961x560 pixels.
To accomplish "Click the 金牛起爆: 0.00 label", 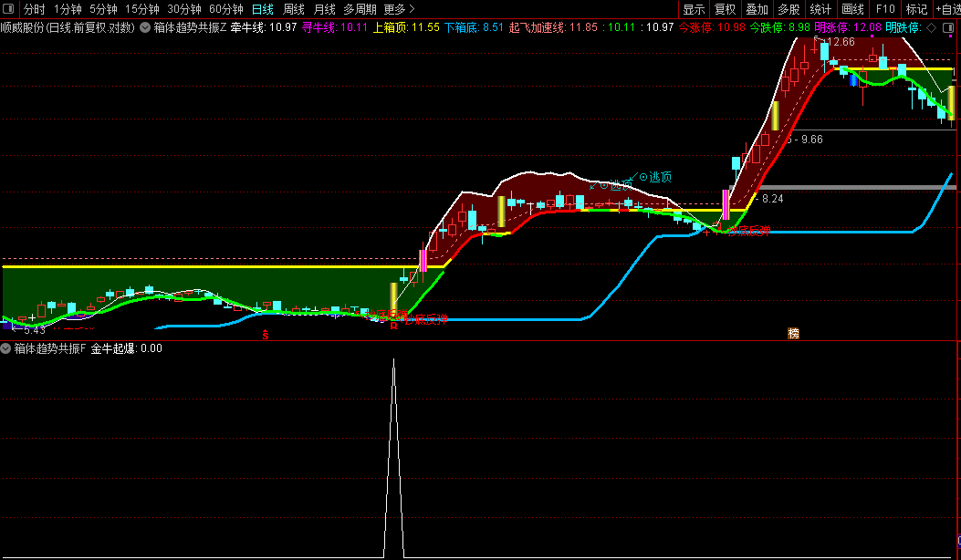I will [126, 348].
